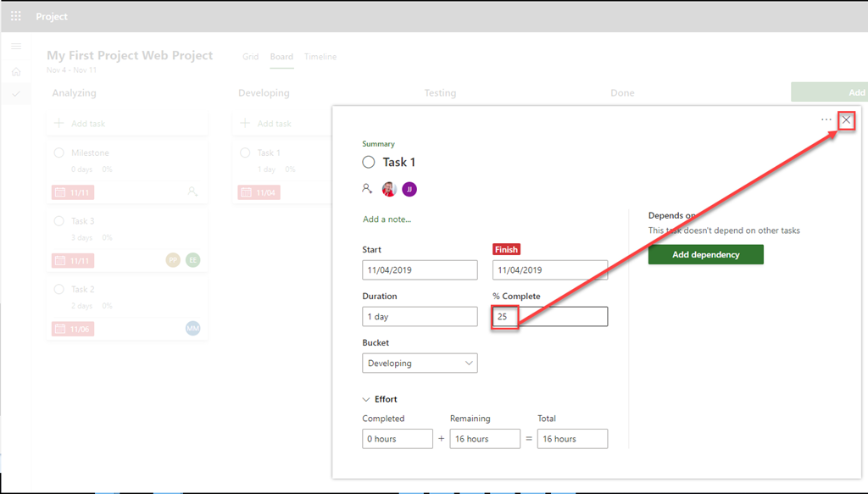Viewport: 868px width, 494px height.
Task: Open the app launcher waffle icon
Action: [16, 16]
